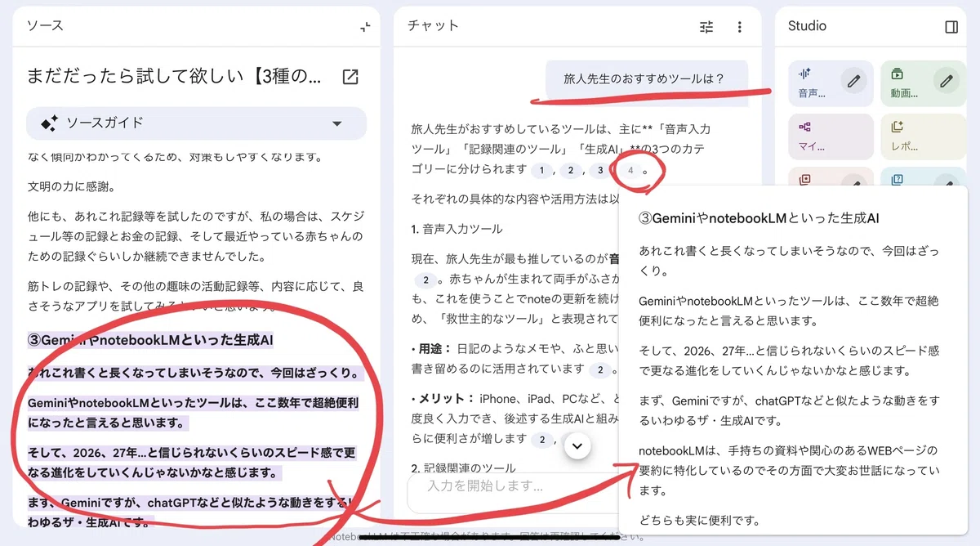Click the source title まだだったら試して欲しい
980x546 pixels.
[174, 77]
